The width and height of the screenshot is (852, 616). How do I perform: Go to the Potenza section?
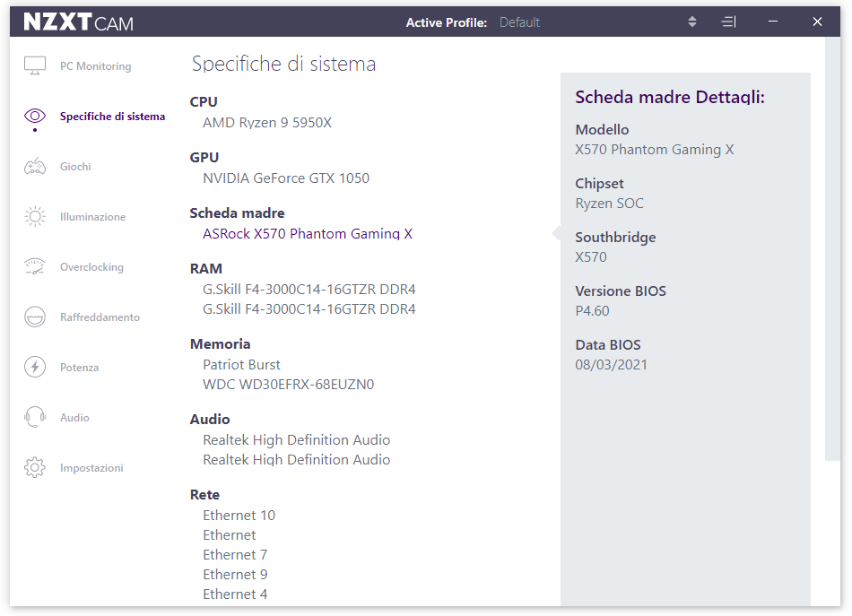tap(79, 368)
